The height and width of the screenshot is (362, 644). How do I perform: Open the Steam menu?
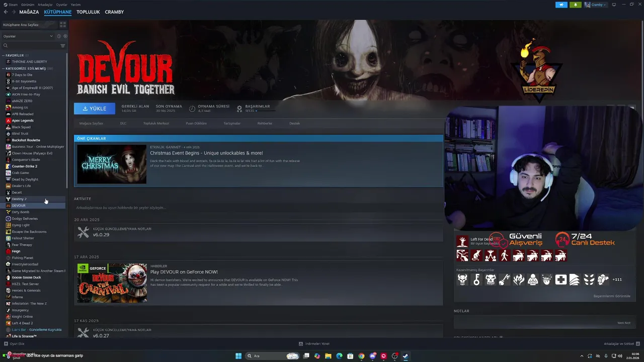pos(12,5)
